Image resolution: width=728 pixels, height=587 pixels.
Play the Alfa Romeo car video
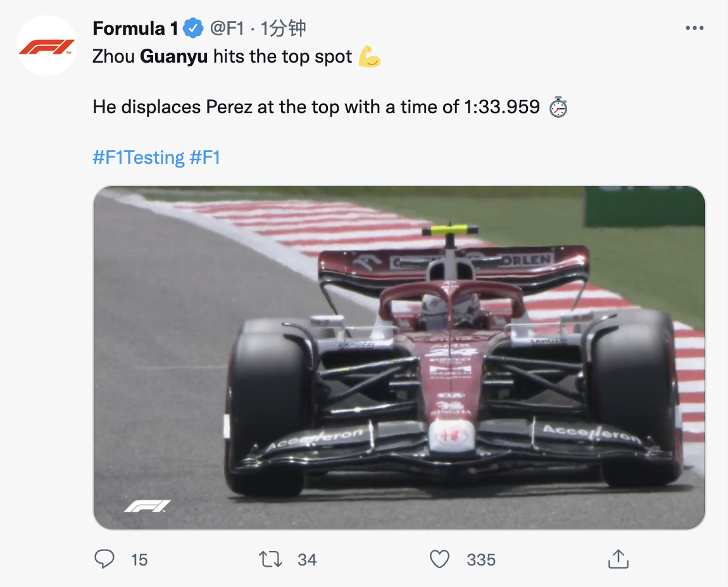point(399,357)
